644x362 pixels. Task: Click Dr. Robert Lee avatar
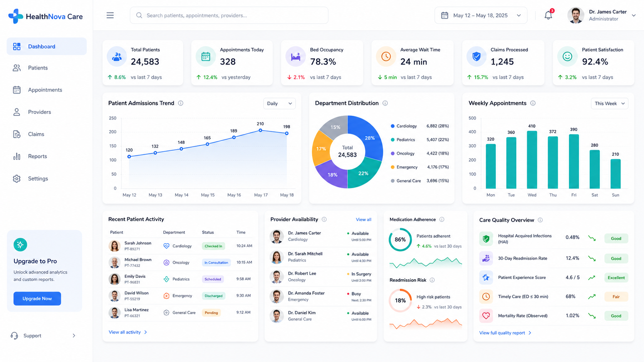277,277
